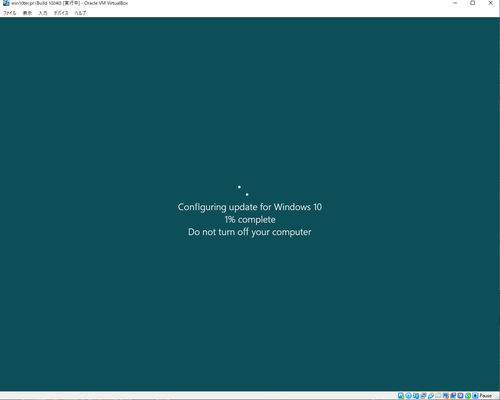Click the "Do not turn off your computer" text
The image size is (500, 400).
[250, 232]
